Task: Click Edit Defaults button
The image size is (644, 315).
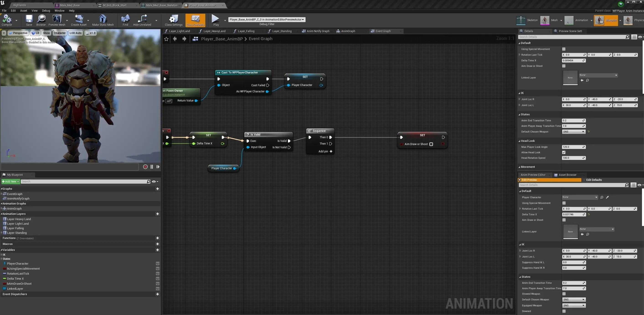Action: pyautogui.click(x=594, y=180)
